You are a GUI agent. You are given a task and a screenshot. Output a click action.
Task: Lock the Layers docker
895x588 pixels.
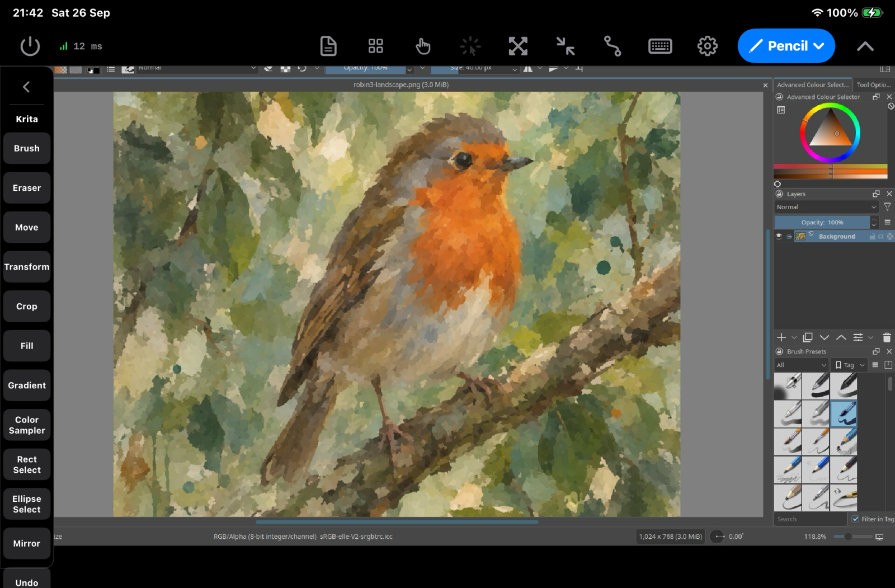(x=779, y=194)
